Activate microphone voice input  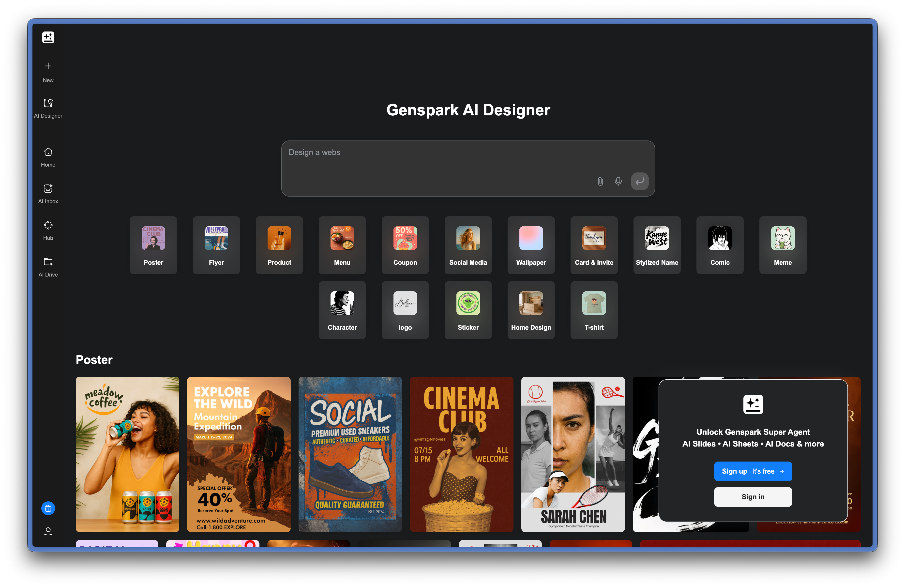tap(618, 181)
